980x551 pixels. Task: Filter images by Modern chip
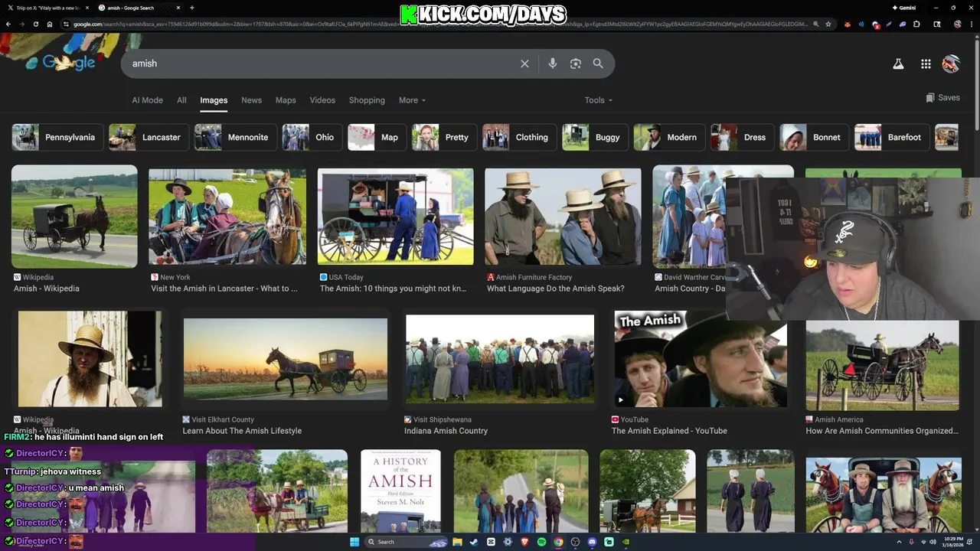tap(670, 138)
